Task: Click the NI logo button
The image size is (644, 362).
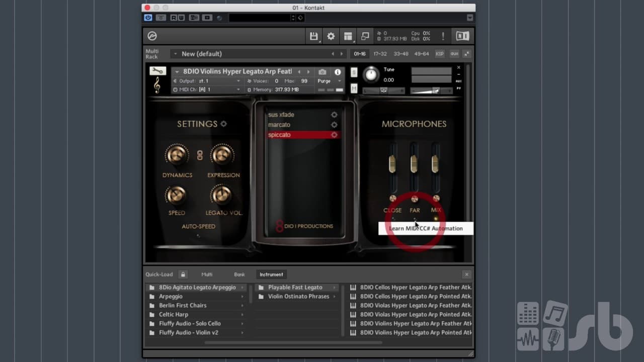Action: 462,36
